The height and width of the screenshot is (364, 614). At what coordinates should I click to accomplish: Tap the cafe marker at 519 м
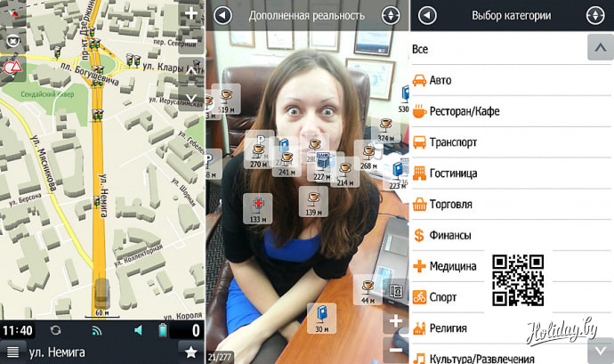[x=226, y=99]
